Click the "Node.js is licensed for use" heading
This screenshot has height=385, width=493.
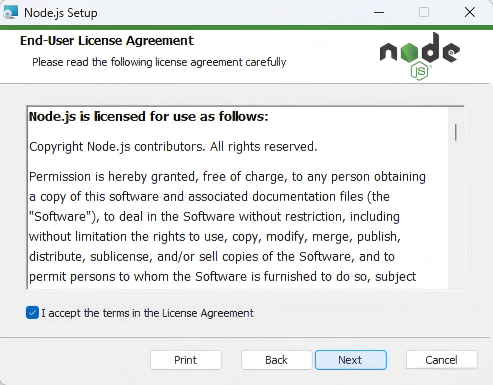coord(149,117)
